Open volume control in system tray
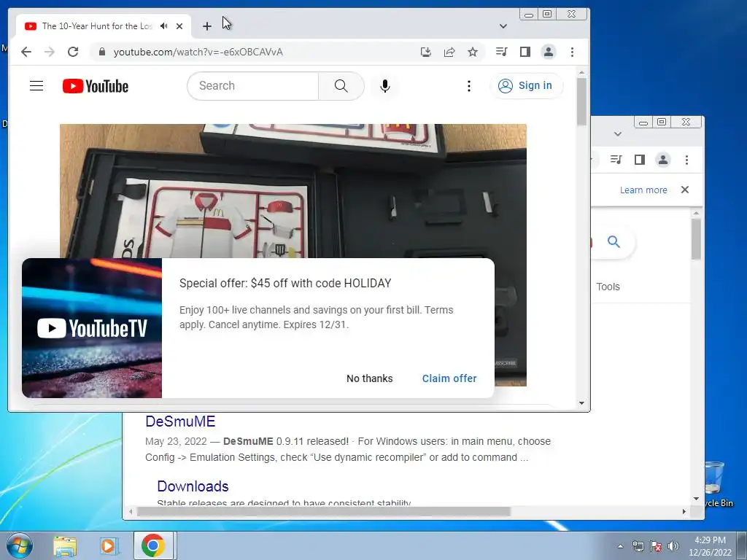The height and width of the screenshot is (560, 747). pyautogui.click(x=673, y=546)
